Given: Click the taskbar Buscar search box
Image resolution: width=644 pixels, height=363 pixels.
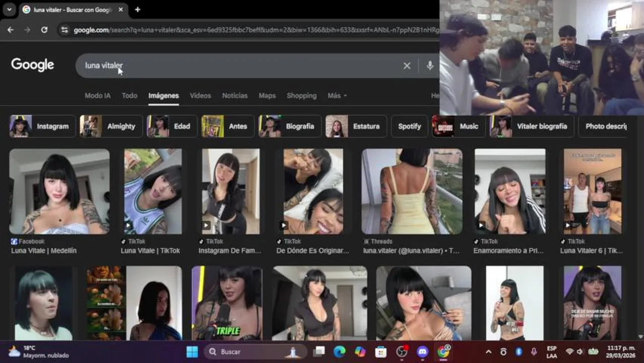Looking at the screenshot, I should pos(255,351).
